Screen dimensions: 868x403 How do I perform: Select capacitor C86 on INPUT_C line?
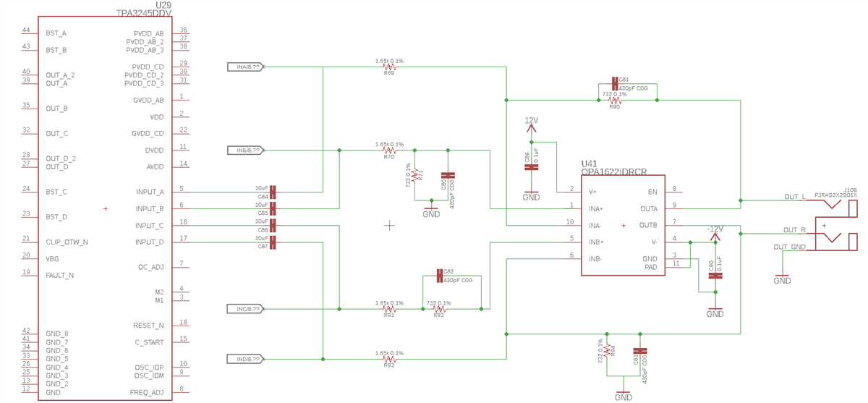(273, 226)
